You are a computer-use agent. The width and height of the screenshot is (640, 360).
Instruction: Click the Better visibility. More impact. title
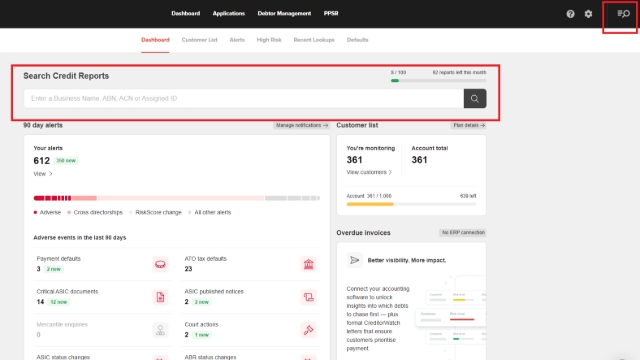(407, 260)
